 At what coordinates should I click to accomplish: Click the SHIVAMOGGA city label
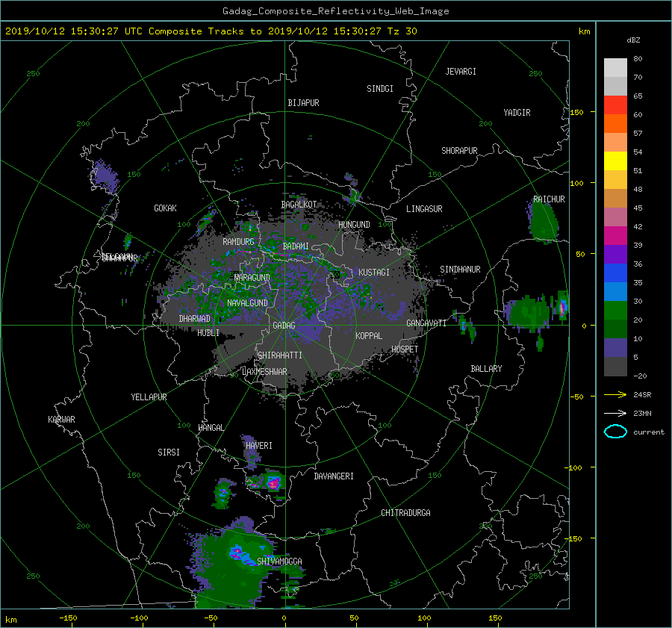pos(279,561)
